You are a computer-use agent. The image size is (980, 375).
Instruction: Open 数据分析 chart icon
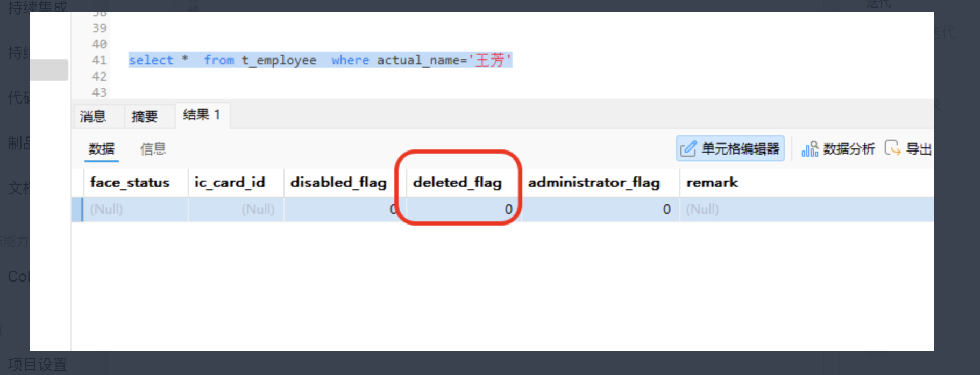coord(809,149)
